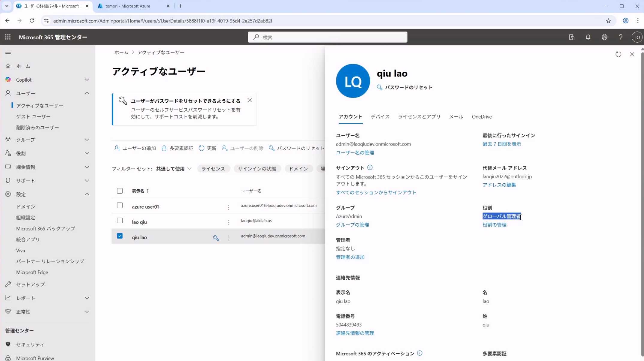The image size is (644, 361).
Task: Uncheck the qiu lao row checkbox
Action: 120,236
